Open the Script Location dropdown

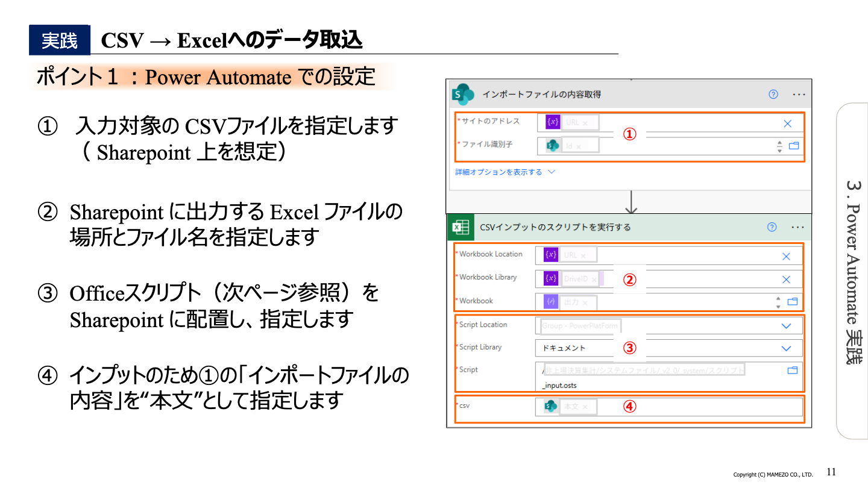[x=787, y=325]
